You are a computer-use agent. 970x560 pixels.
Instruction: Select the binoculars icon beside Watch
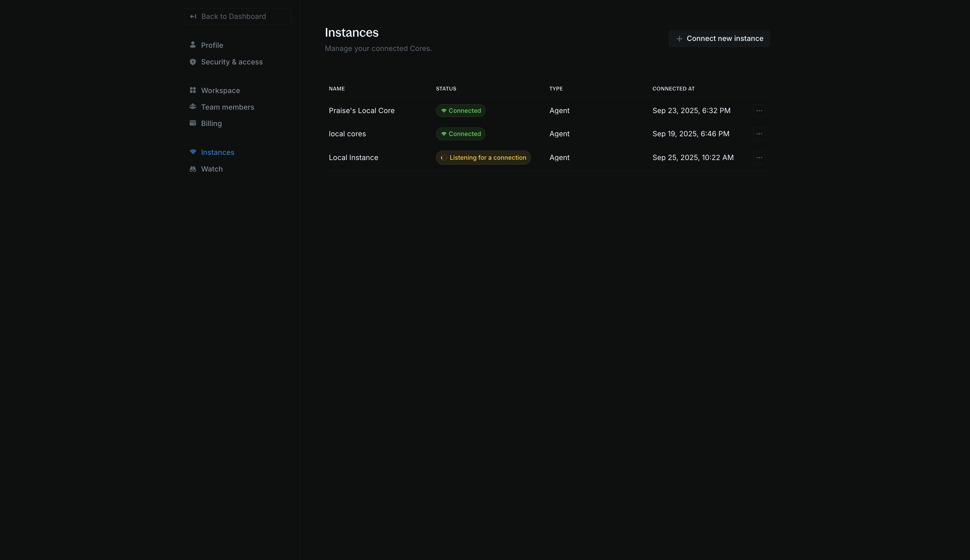point(193,168)
